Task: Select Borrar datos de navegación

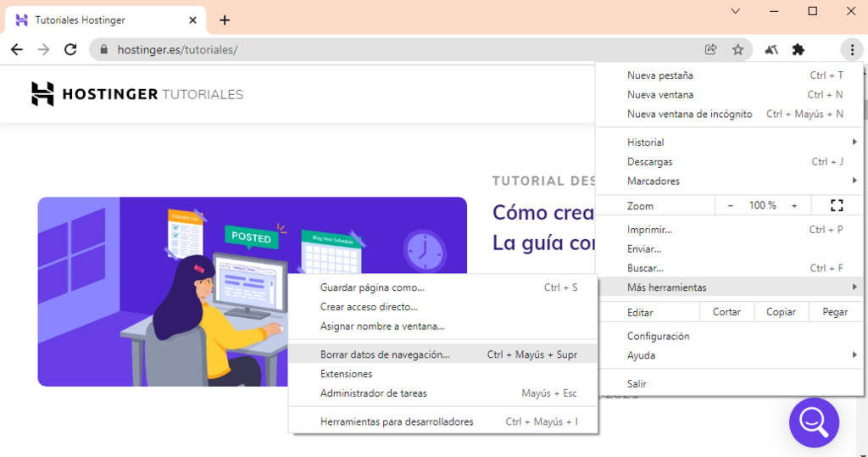Action: (x=385, y=354)
